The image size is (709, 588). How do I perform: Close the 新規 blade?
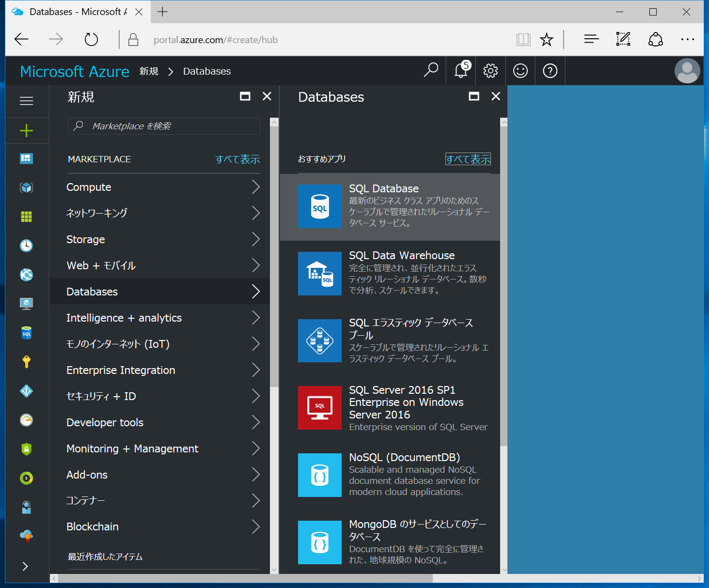[267, 96]
